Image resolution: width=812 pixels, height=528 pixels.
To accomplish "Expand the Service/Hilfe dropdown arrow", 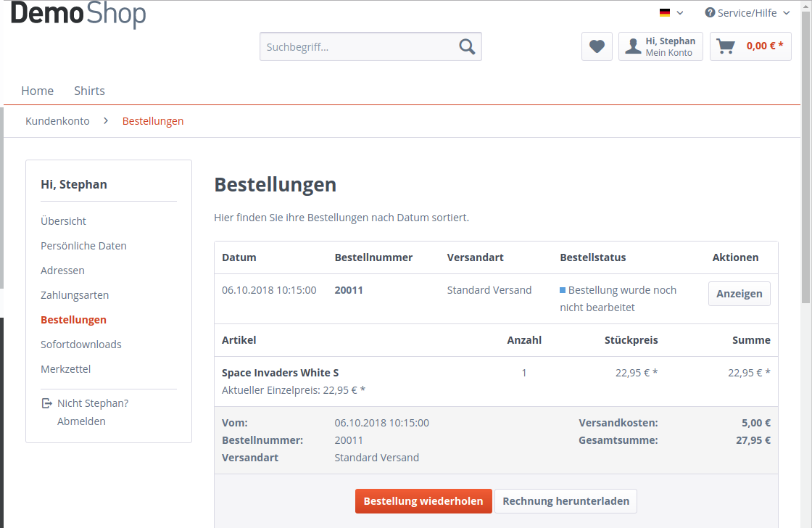I will (x=786, y=12).
